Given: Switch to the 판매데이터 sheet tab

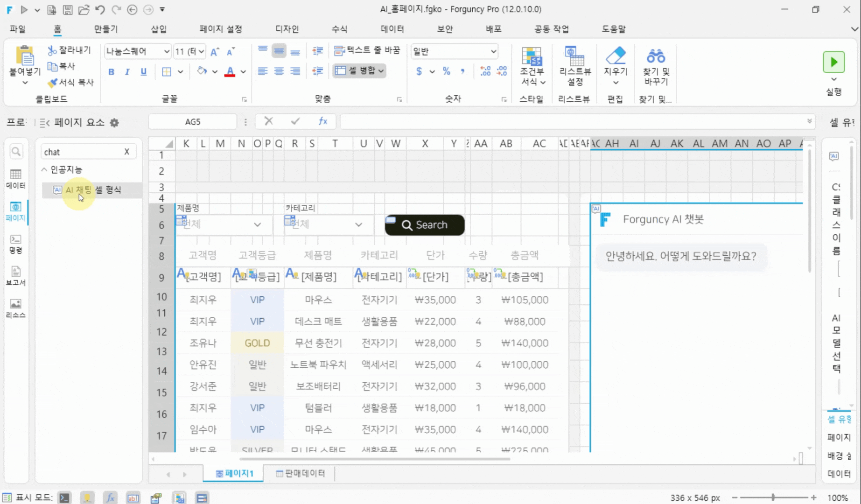Looking at the screenshot, I should (x=300, y=473).
